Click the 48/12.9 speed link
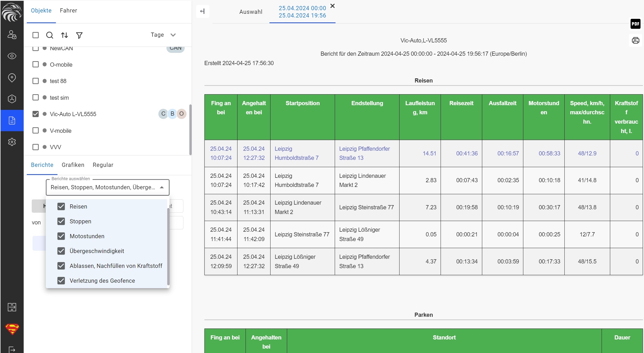Image resolution: width=644 pixels, height=353 pixels. point(587,153)
